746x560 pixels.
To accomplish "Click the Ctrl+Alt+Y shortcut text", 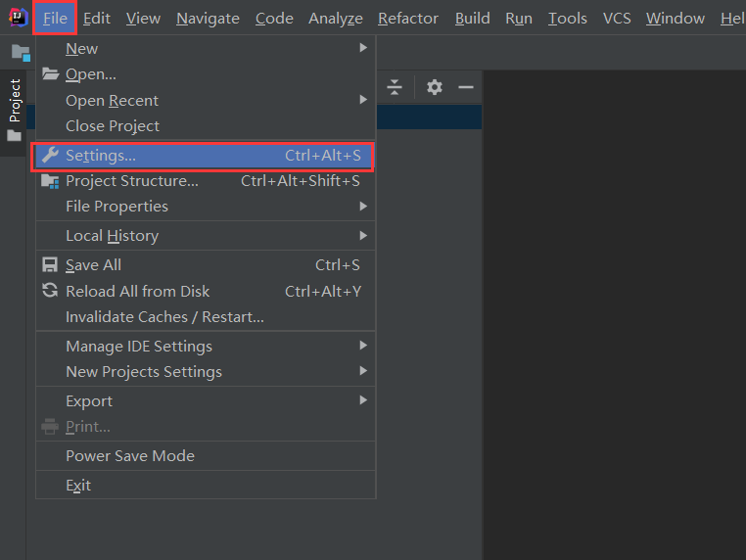I will (323, 291).
